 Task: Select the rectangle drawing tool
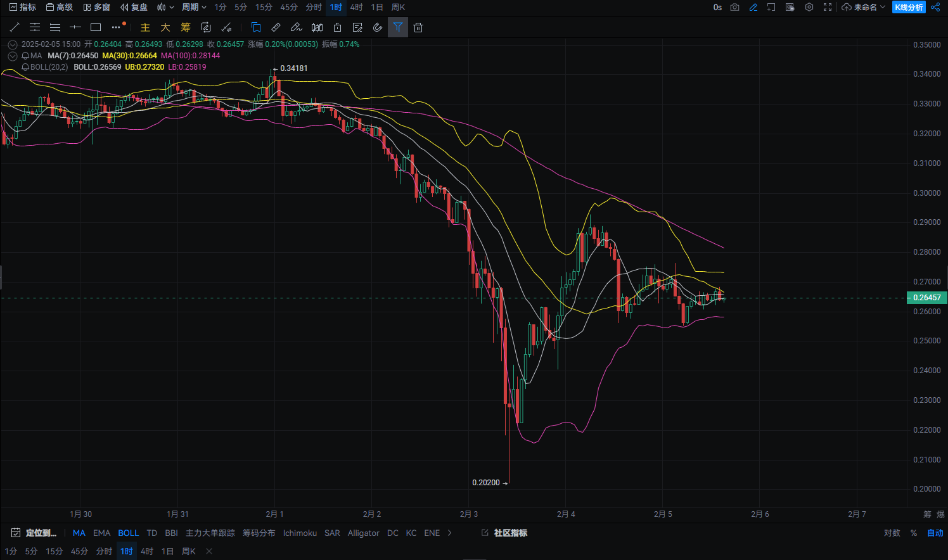coord(96,27)
